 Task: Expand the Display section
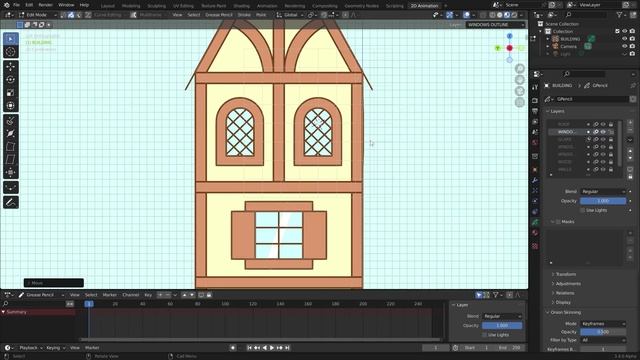[563, 302]
